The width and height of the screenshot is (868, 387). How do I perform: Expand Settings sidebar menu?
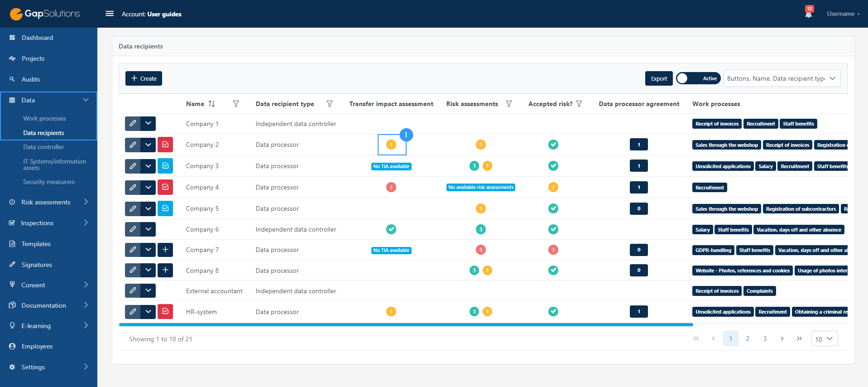click(86, 367)
